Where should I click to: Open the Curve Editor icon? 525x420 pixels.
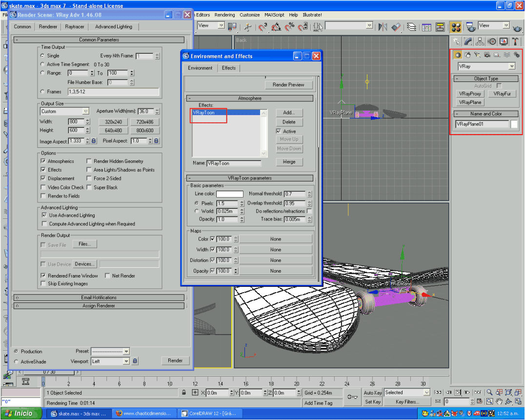tap(426, 27)
